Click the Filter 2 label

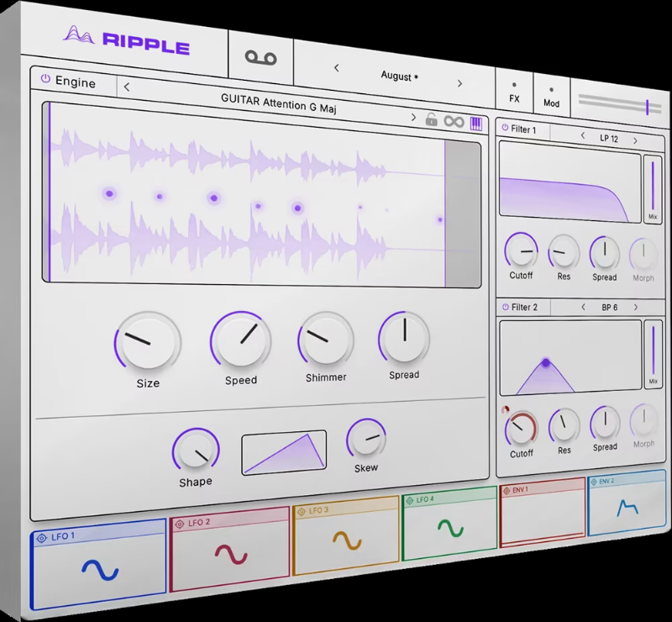[524, 307]
